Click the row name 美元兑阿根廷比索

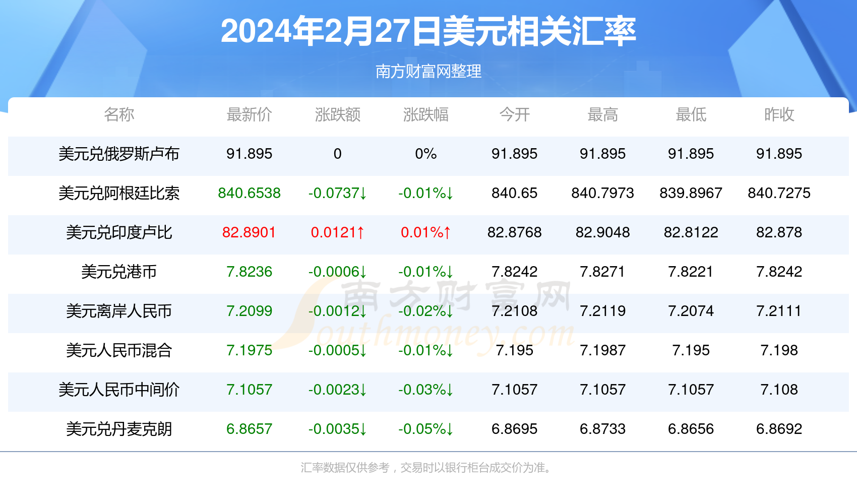tap(119, 193)
